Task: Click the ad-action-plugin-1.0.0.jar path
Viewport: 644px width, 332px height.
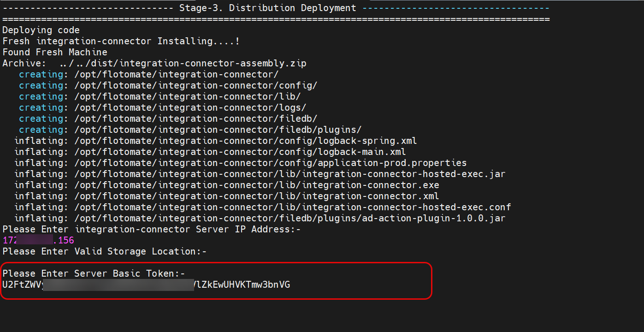Action: (290, 218)
